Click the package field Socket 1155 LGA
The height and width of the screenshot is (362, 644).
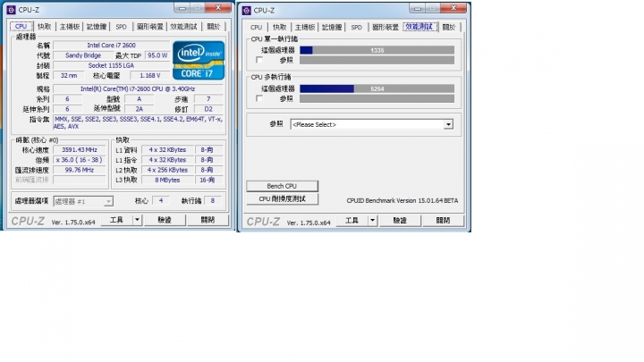tap(111, 65)
